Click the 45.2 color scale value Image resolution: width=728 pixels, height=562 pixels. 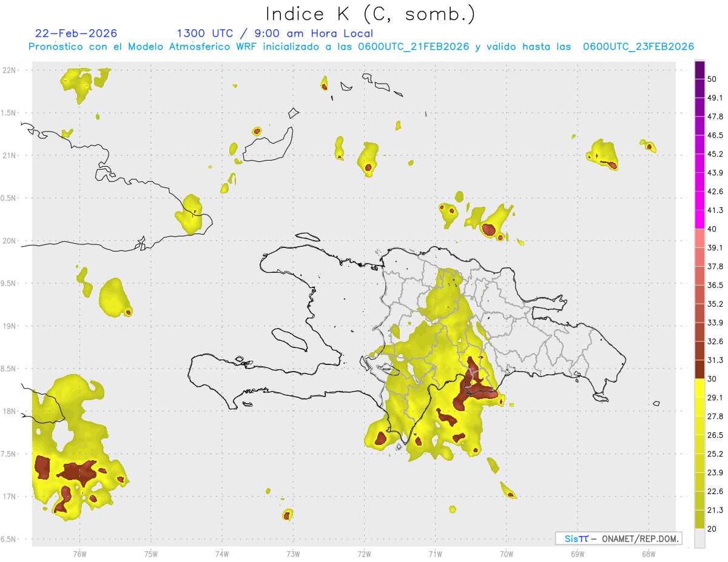point(715,154)
